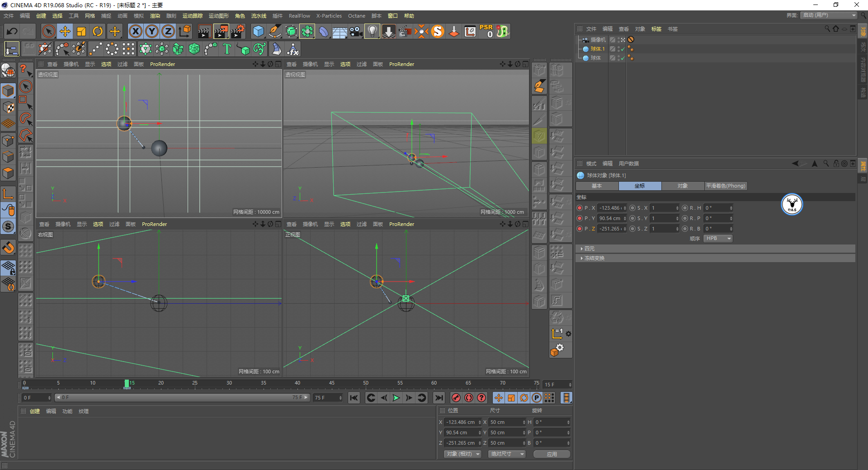The height and width of the screenshot is (470, 868).
Task: Select the spline Pen tool icon
Action: pos(275,31)
